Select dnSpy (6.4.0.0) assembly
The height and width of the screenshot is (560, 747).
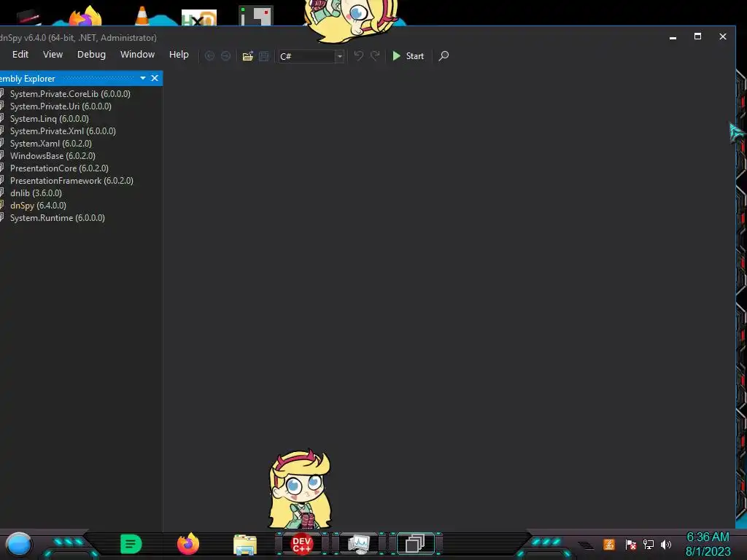coord(38,205)
